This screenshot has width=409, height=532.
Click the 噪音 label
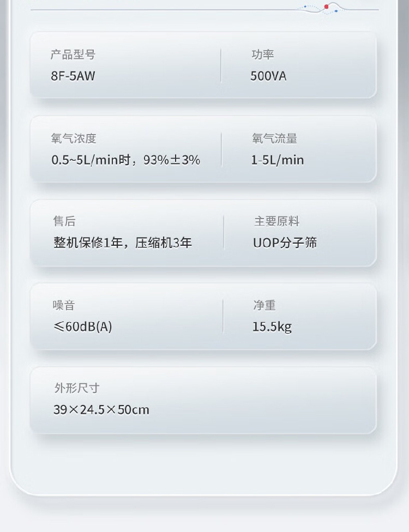pyautogui.click(x=64, y=305)
